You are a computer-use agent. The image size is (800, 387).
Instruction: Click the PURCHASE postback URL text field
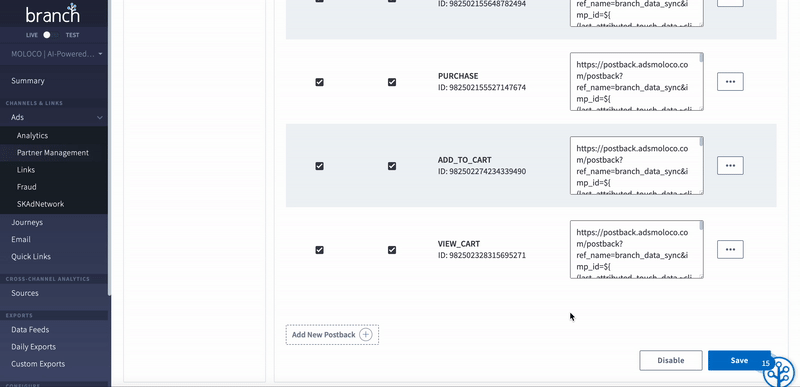[x=636, y=82]
